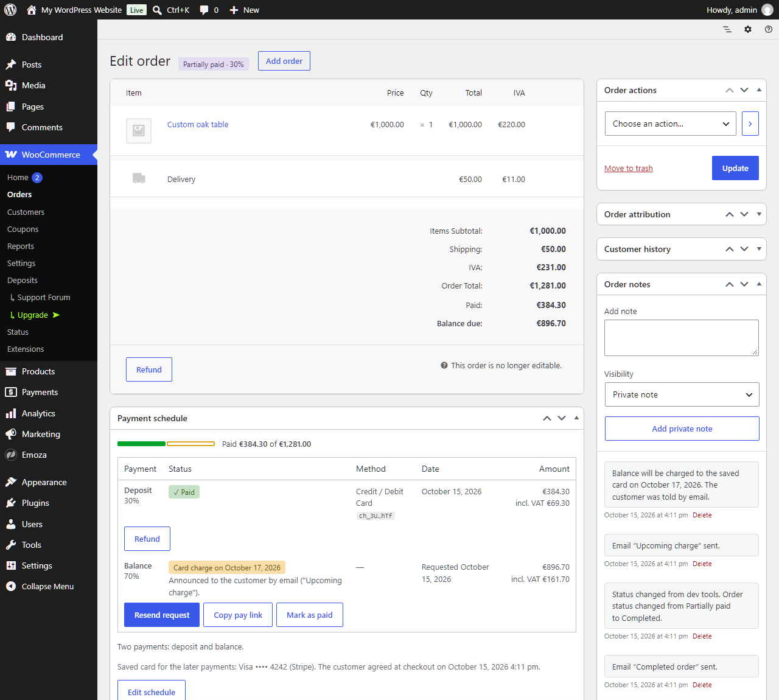Click the Delivery truck icon
779x700 pixels.
click(x=139, y=178)
